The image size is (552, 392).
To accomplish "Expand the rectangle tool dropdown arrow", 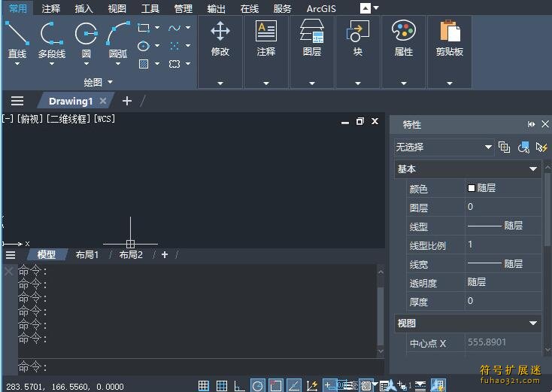I will (157, 28).
